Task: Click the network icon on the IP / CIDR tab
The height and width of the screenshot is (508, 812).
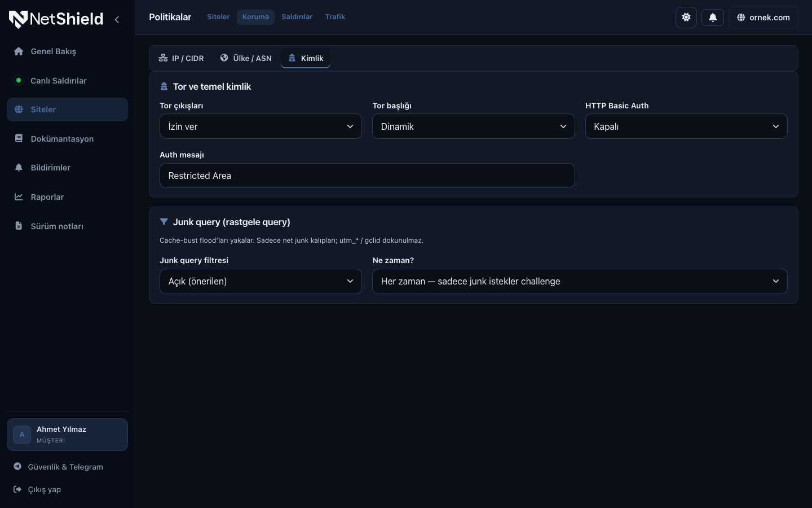Action: 163,58
